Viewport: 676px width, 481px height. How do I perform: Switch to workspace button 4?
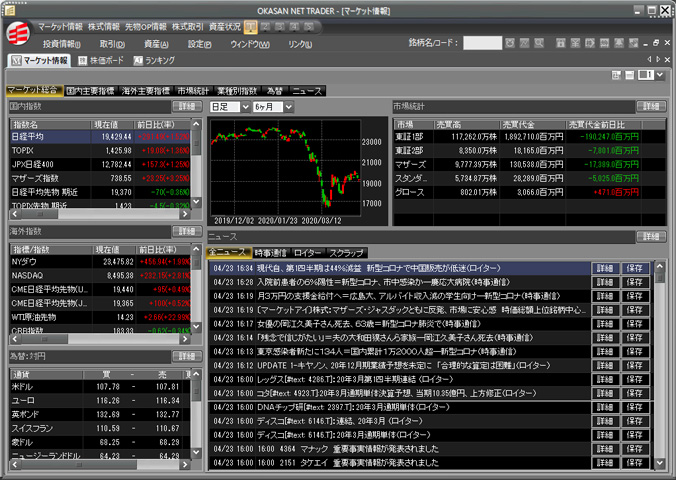(295, 27)
